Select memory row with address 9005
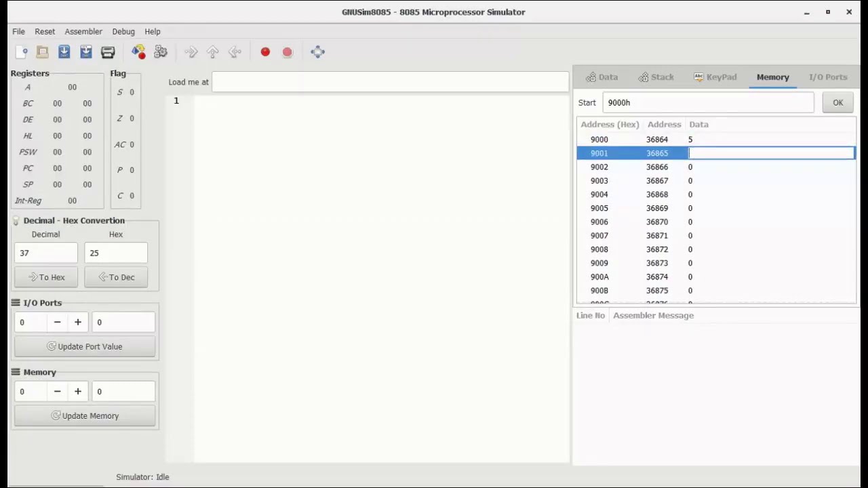Viewport: 868px width, 488px height. click(x=716, y=209)
